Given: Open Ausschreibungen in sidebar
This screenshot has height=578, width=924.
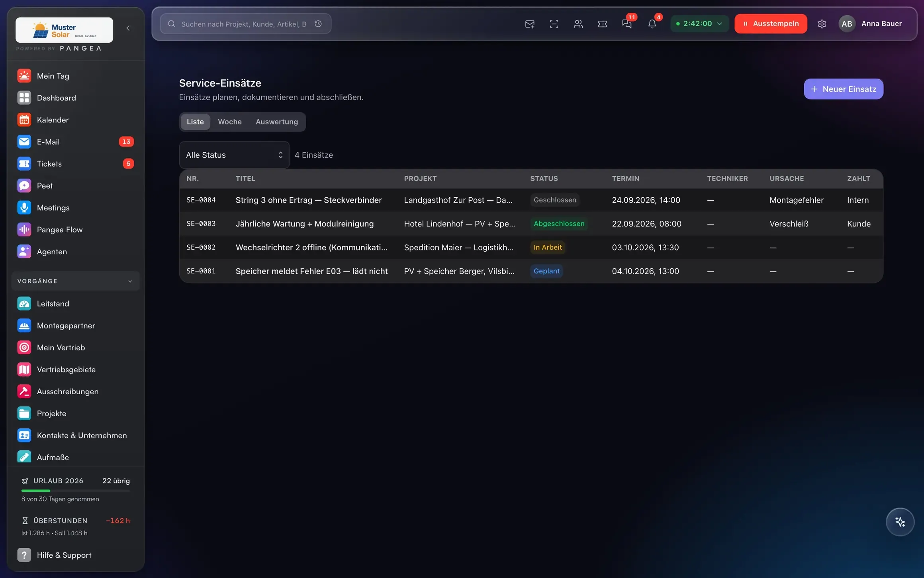Looking at the screenshot, I should 76,391.
